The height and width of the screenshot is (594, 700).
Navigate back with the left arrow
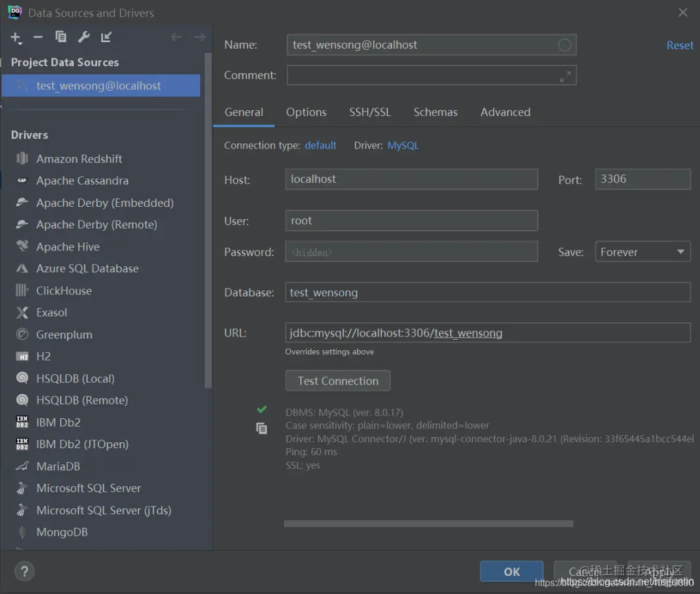click(x=177, y=37)
